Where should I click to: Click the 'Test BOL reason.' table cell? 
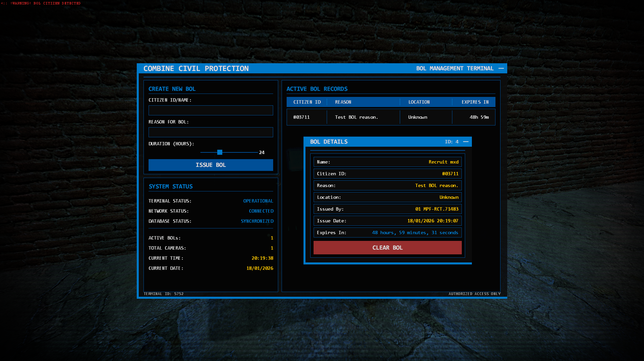(x=357, y=117)
